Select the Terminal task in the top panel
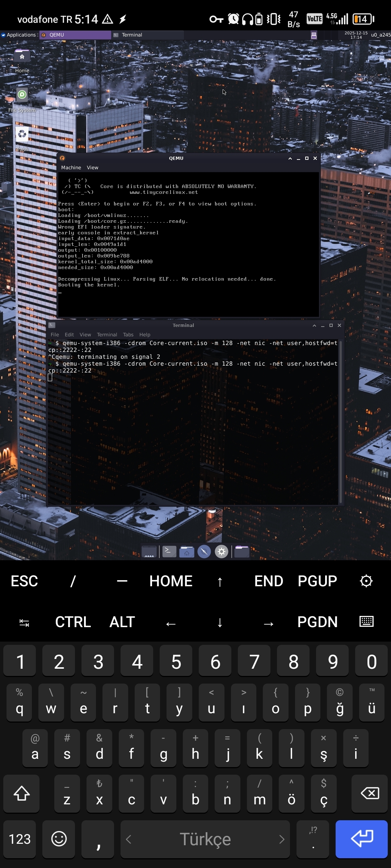The image size is (391, 868). pyautogui.click(x=148, y=35)
